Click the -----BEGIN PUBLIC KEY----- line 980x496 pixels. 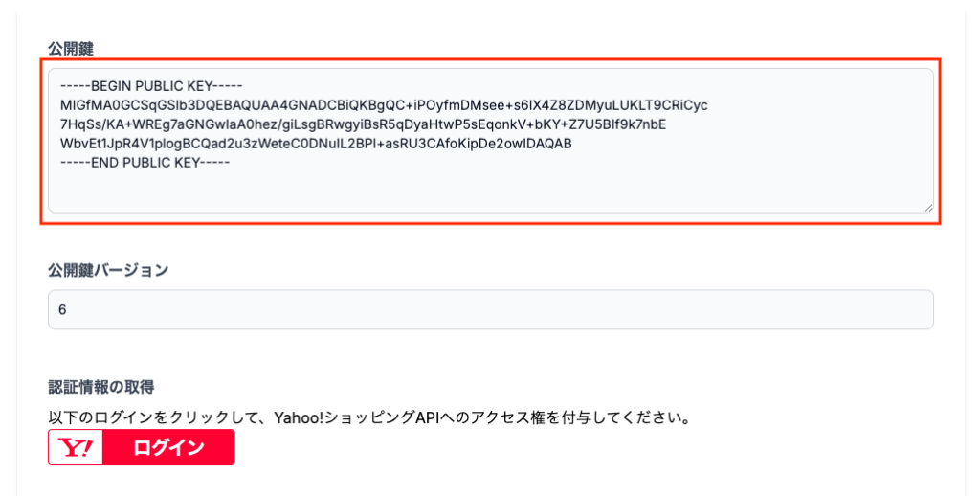coord(152,86)
